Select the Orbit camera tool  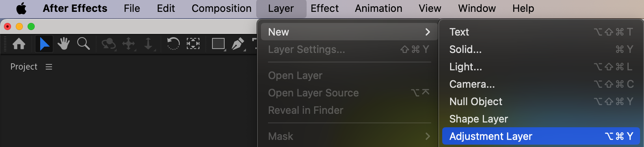(x=108, y=43)
